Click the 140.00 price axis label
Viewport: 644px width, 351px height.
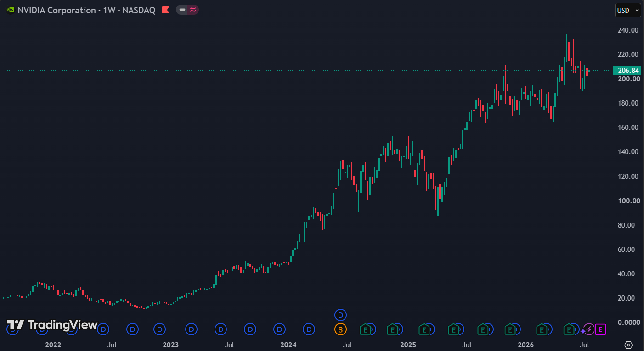(628, 152)
